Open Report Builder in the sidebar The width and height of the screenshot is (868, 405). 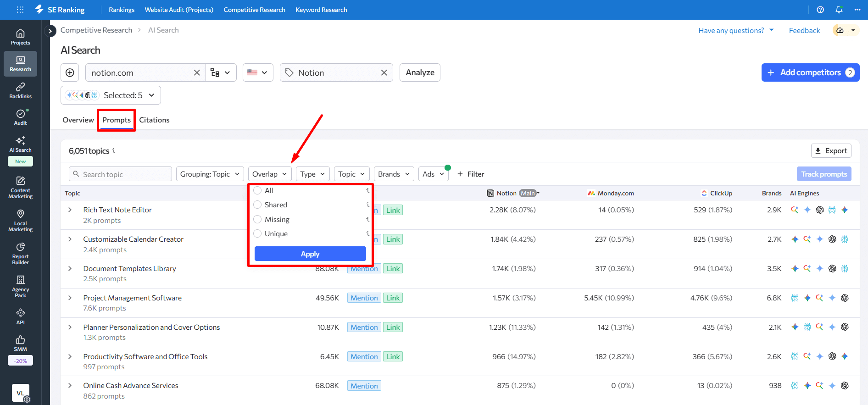pos(20,254)
